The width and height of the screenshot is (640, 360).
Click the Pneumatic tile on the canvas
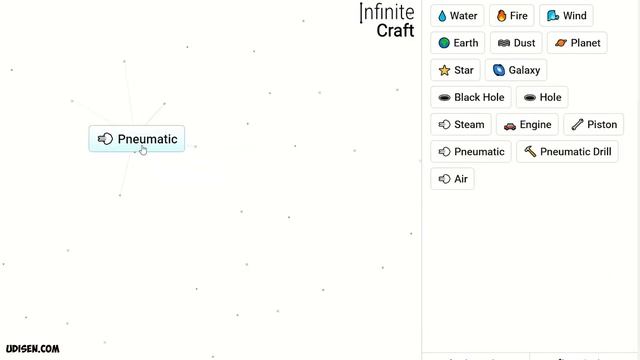pyautogui.click(x=137, y=139)
